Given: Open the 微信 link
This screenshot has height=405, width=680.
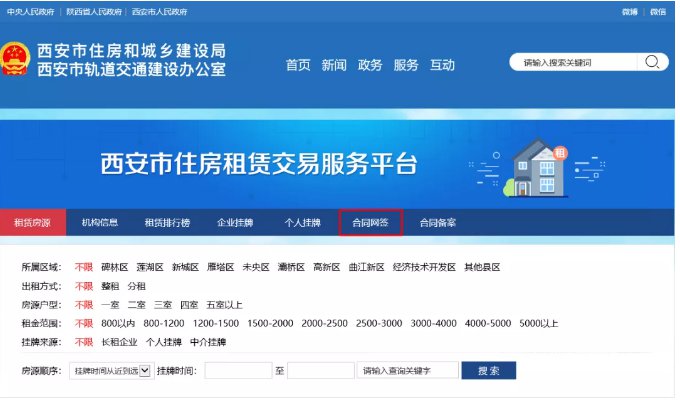Looking at the screenshot, I should [658, 12].
